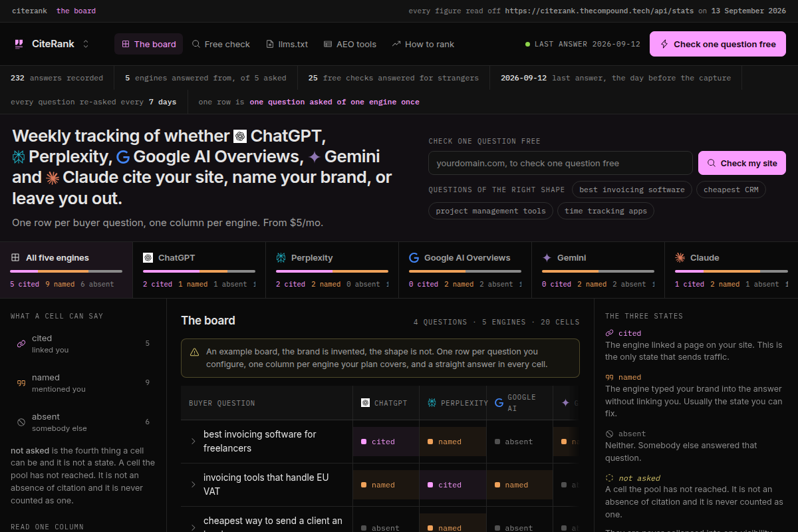Click Perplexity 'cited' cell for EU VAT row
798x532 pixels.
point(452,485)
